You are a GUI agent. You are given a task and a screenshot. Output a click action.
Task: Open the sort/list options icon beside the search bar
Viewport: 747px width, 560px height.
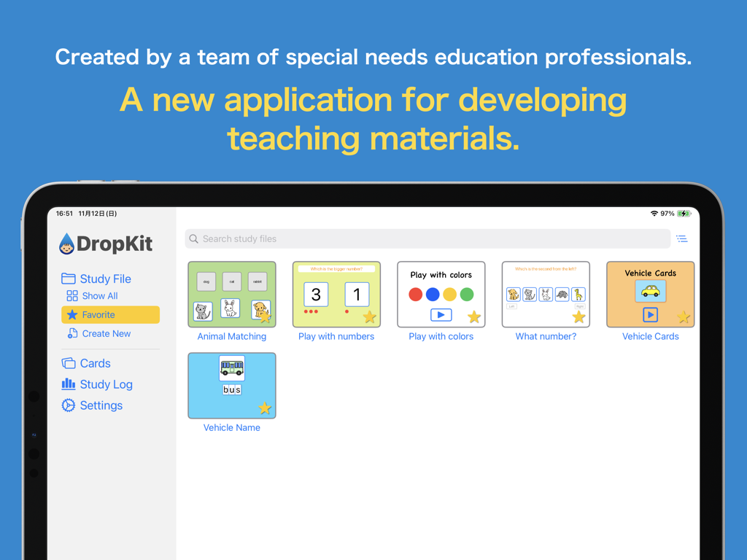point(682,238)
